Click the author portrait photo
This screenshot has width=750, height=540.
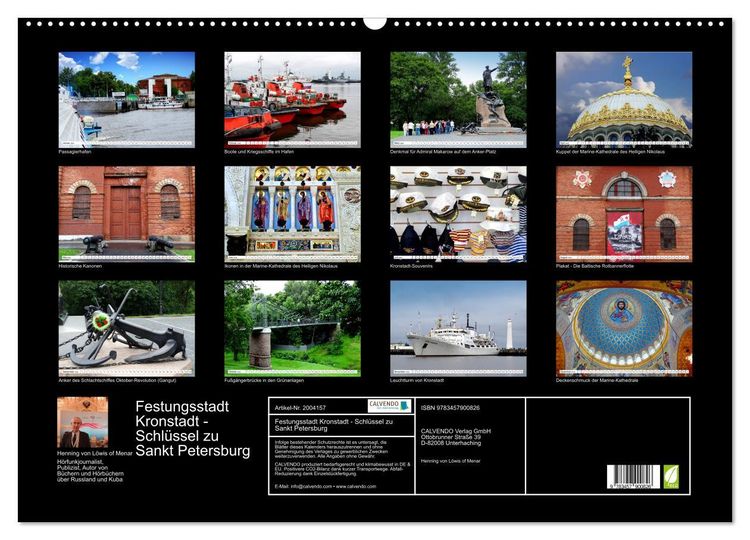pyautogui.click(x=82, y=422)
